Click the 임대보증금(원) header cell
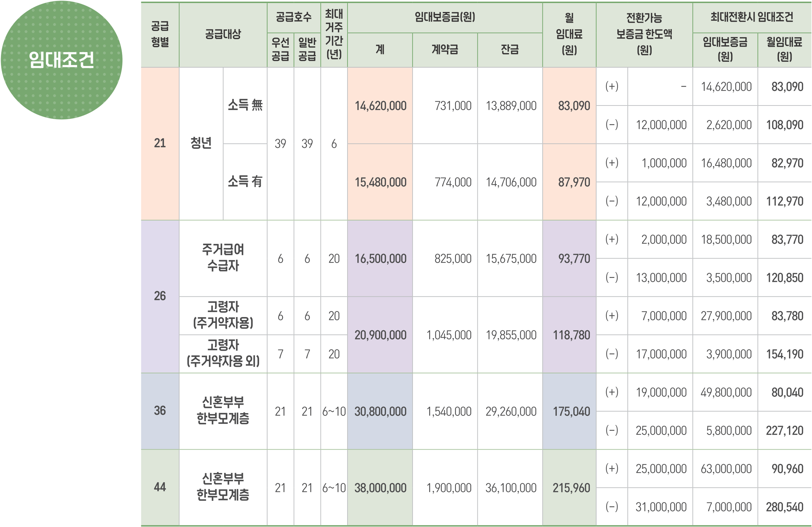 tap(445, 17)
